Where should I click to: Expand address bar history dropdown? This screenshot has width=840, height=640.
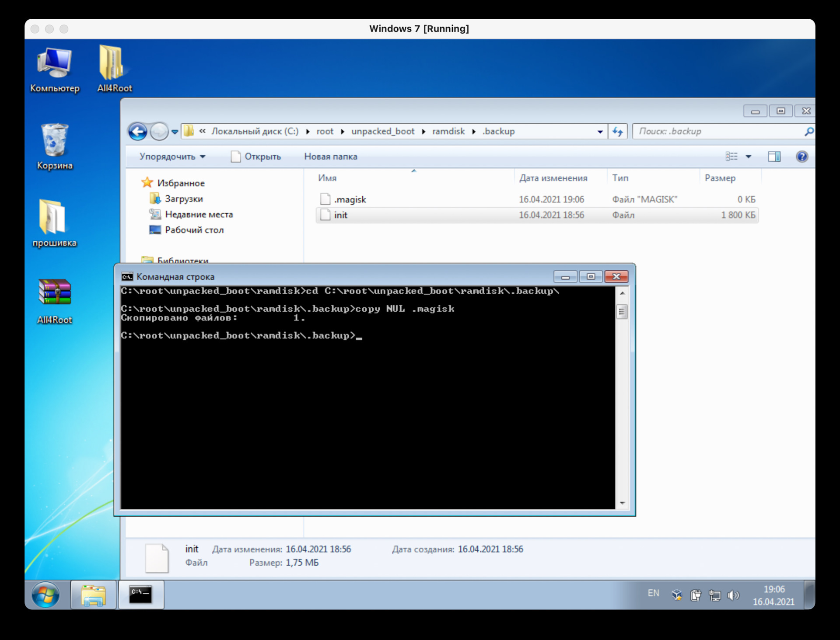(600, 132)
